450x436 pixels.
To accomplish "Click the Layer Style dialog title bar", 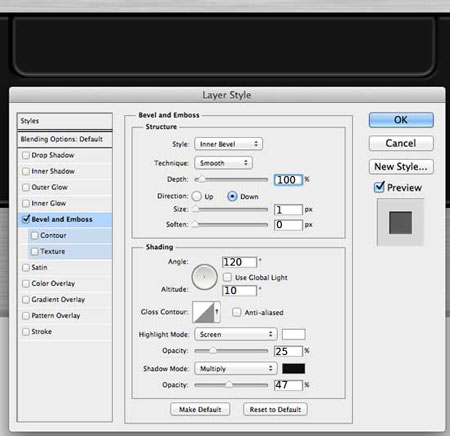I will click(227, 95).
